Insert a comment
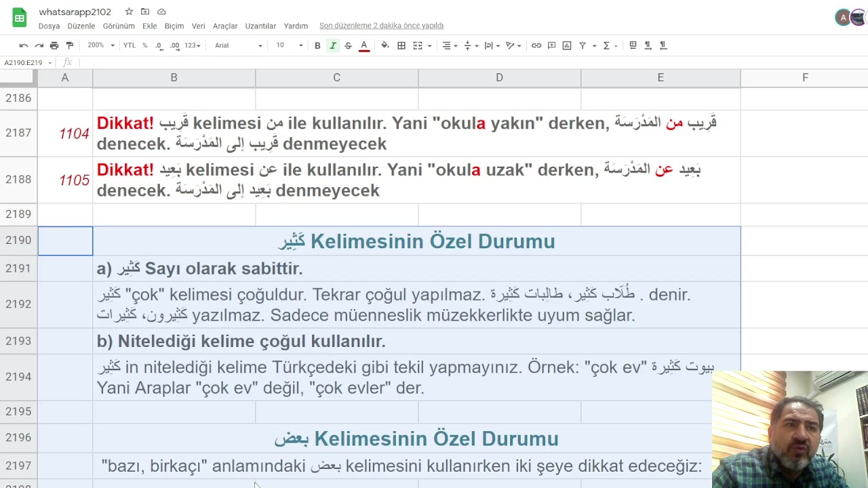868x488 pixels. pos(551,45)
